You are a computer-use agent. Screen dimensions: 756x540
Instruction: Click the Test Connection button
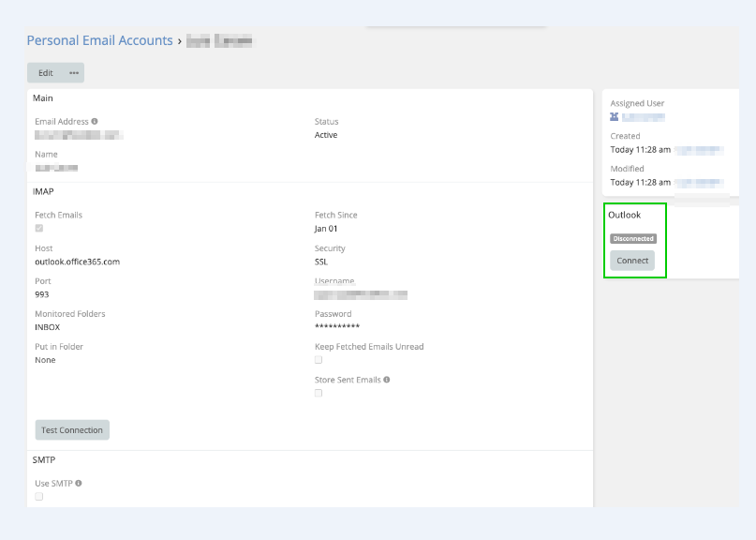(72, 430)
